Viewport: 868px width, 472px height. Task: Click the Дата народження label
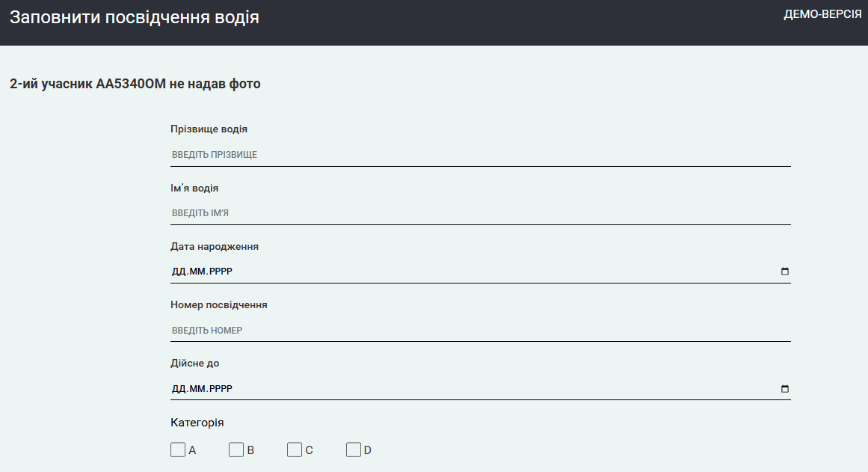[x=215, y=247]
